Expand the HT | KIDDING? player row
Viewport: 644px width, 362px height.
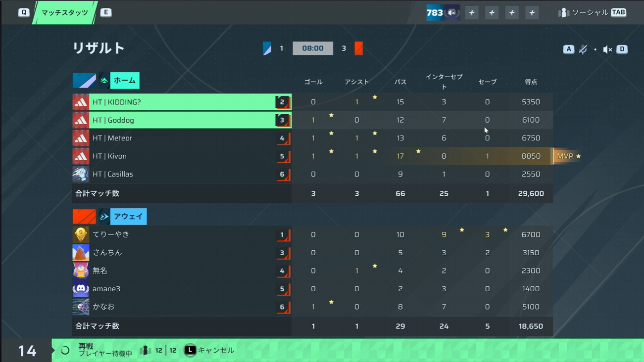pyautogui.click(x=182, y=102)
